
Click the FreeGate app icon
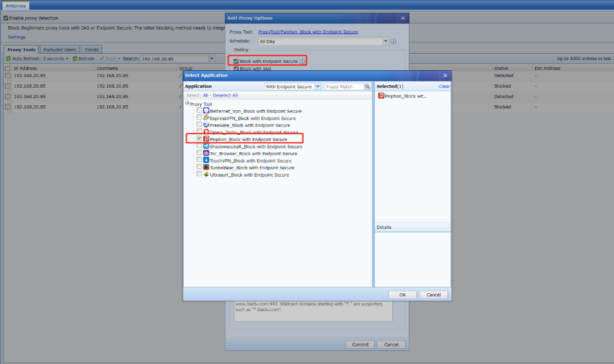coord(206,125)
